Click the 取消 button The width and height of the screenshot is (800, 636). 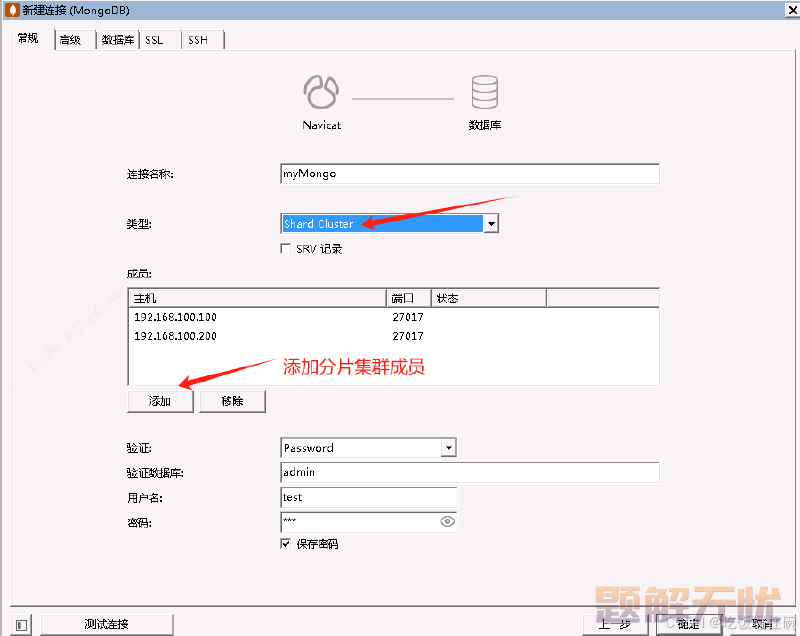point(762,624)
